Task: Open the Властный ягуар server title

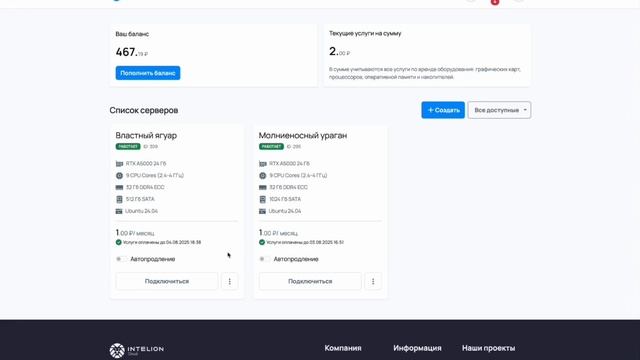Action: (x=146, y=135)
